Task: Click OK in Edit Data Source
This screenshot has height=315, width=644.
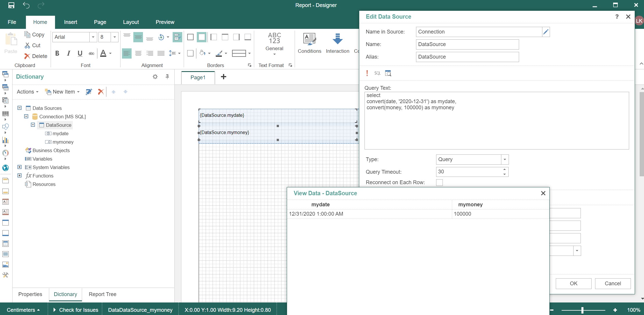Action: [x=574, y=284]
